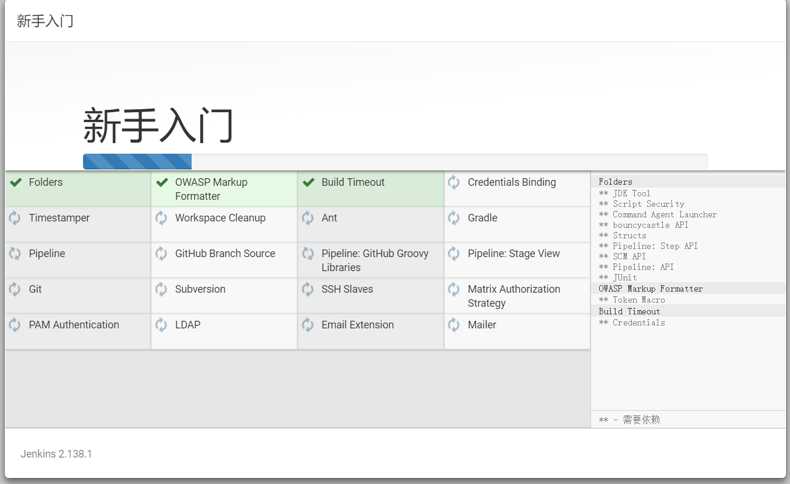Screen dimensions: 790x484
Task: Click the pending spinner icon beside Git
Action: 15,290
